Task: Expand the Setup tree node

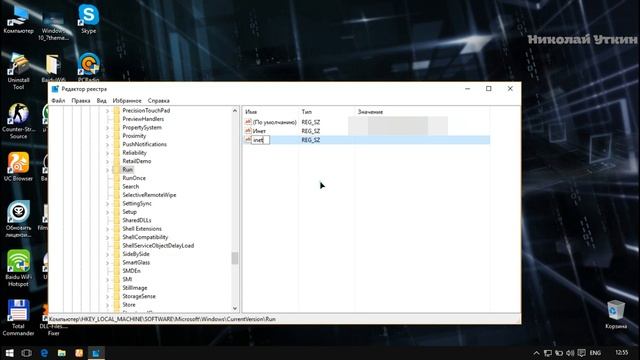Action: tap(107, 212)
